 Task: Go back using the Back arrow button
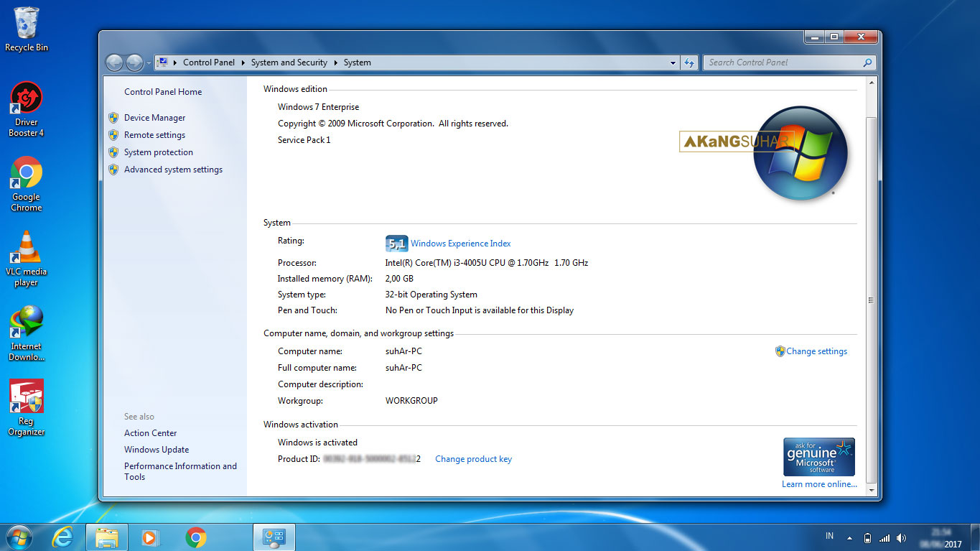pyautogui.click(x=114, y=62)
